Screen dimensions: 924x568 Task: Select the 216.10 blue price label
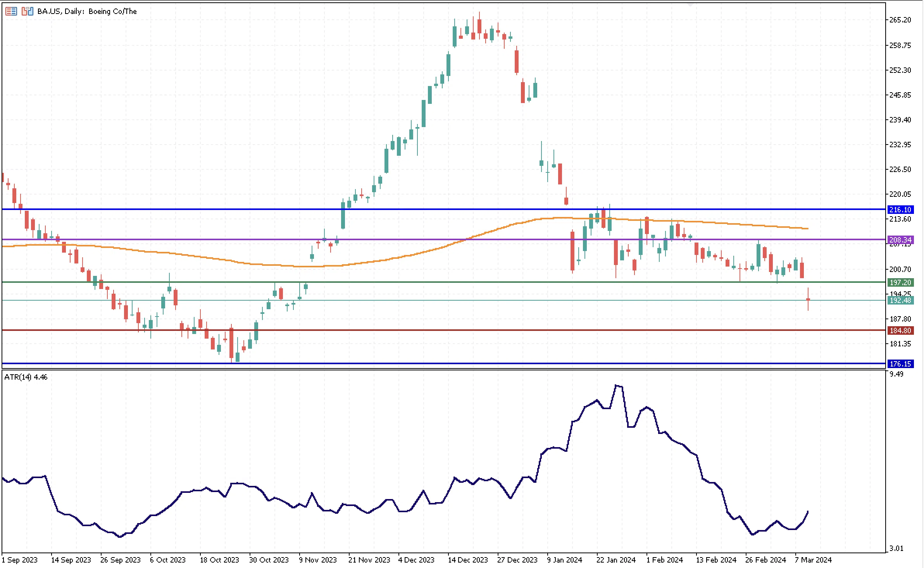[900, 210]
